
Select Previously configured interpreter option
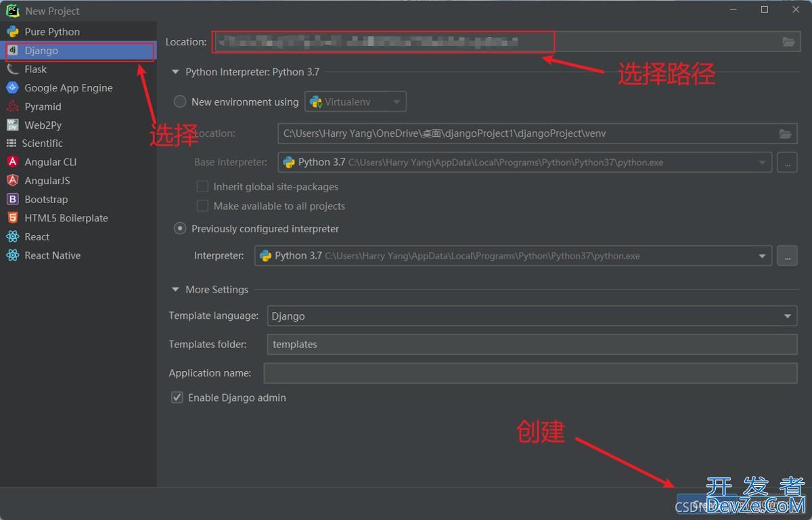(x=180, y=229)
